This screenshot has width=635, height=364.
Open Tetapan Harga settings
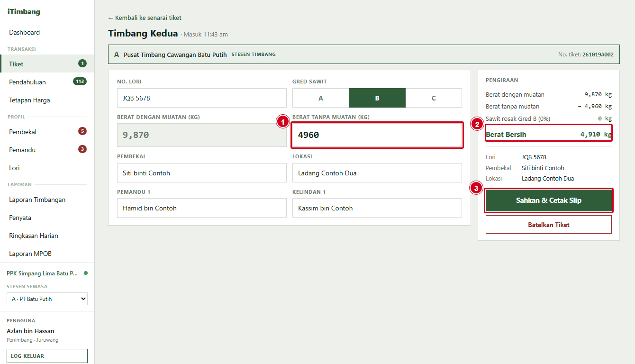(x=47, y=100)
